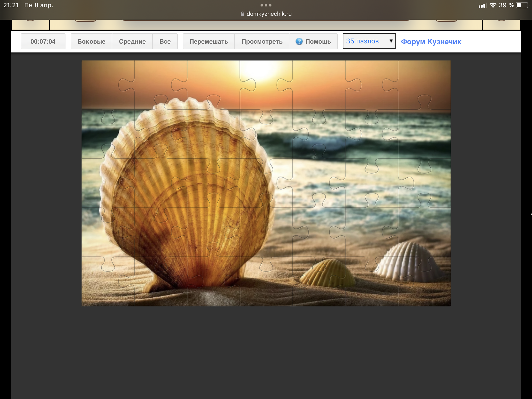The width and height of the screenshot is (532, 399).
Task: Tap the Wi-Fi status icon
Action: pyautogui.click(x=493, y=5)
